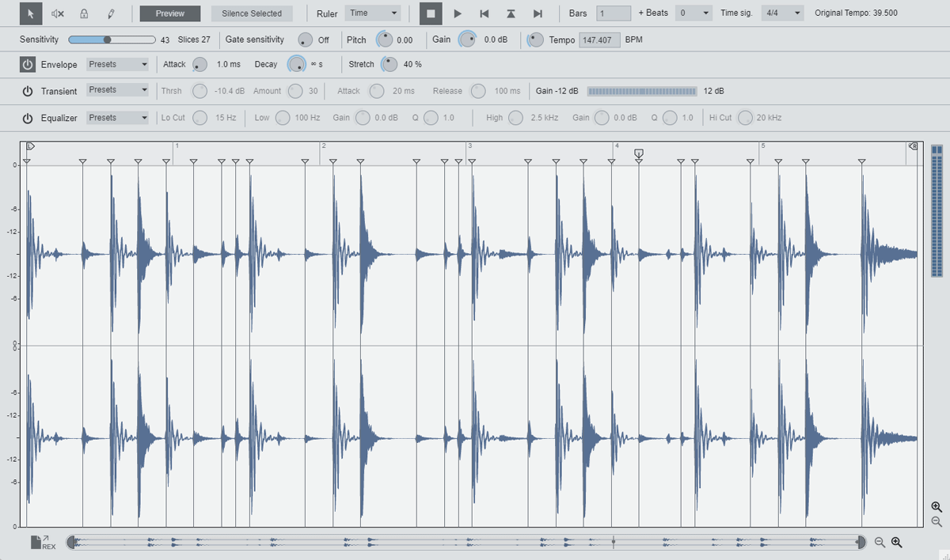Adjust the Sensitivity slider
Viewport: 950px width, 560px height.
click(108, 40)
